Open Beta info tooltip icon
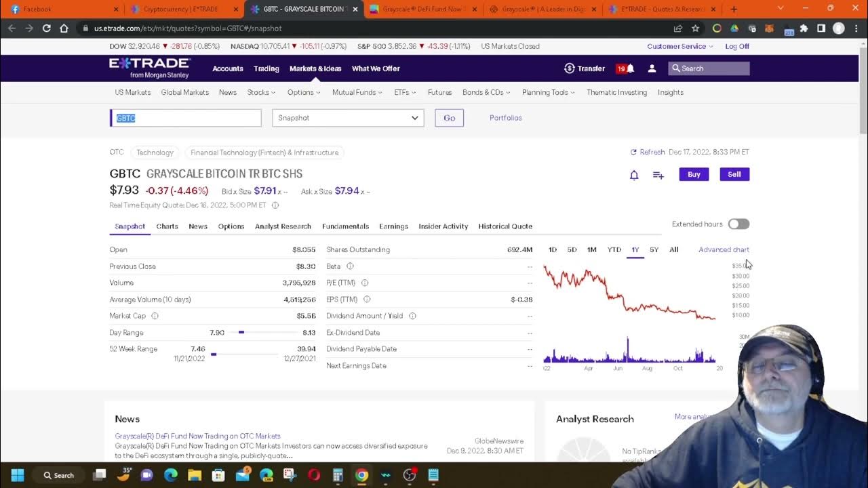The height and width of the screenshot is (488, 868). tap(350, 266)
